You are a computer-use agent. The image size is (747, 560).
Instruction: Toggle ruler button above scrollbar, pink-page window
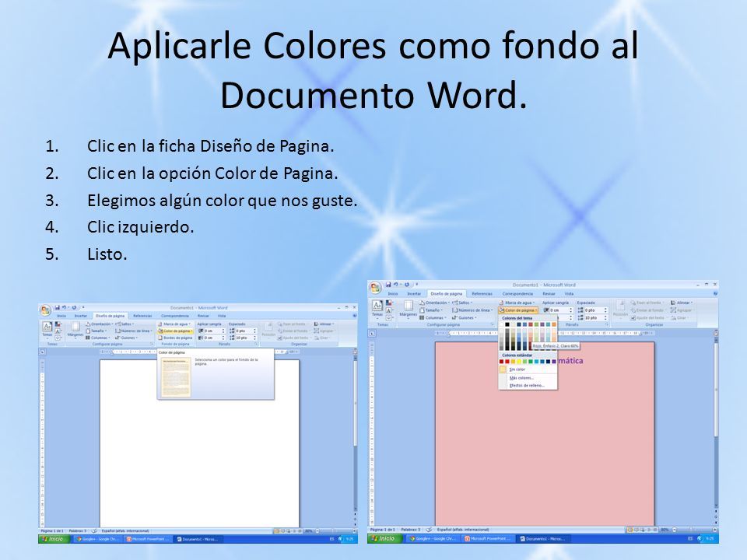tap(716, 334)
